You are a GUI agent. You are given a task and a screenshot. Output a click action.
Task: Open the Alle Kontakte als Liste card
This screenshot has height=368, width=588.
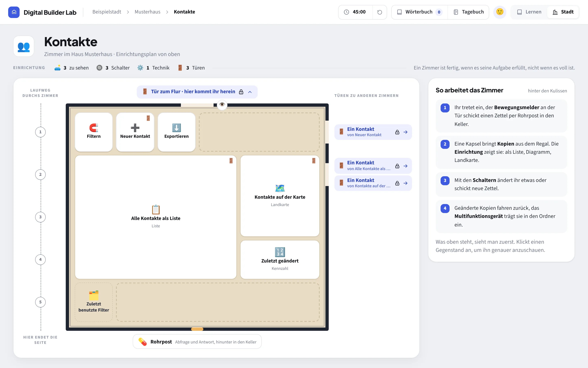[x=156, y=217]
